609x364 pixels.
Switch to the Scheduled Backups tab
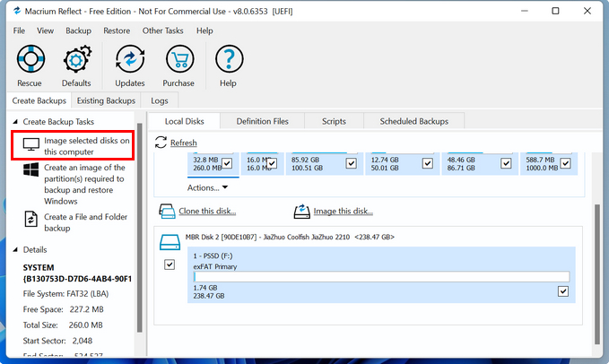[x=414, y=121]
